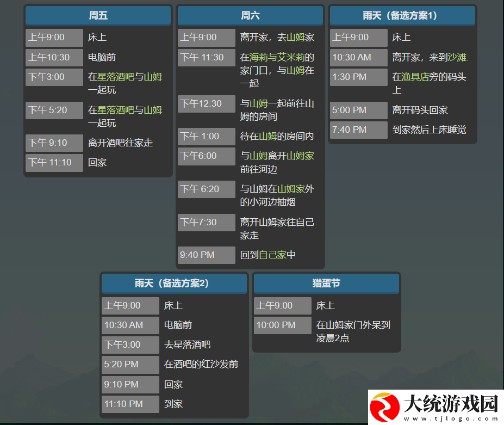Open 山姆 link in 周六 下午 11:30 row

click(295, 70)
